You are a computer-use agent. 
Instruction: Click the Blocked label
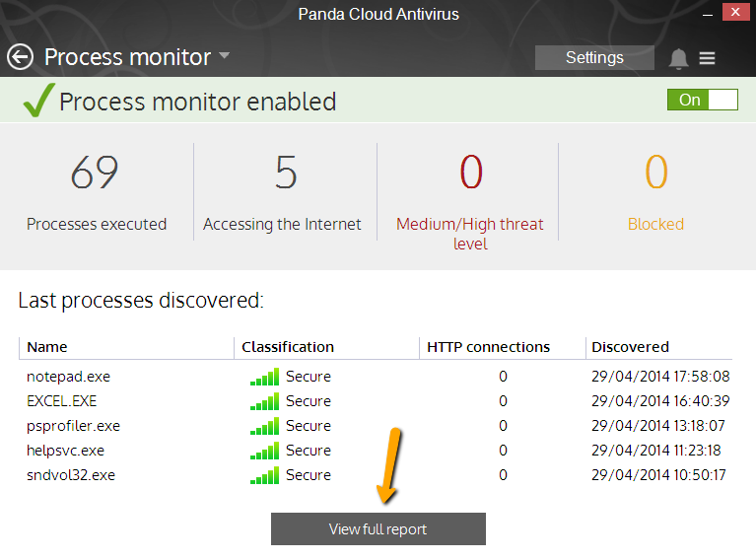[655, 224]
